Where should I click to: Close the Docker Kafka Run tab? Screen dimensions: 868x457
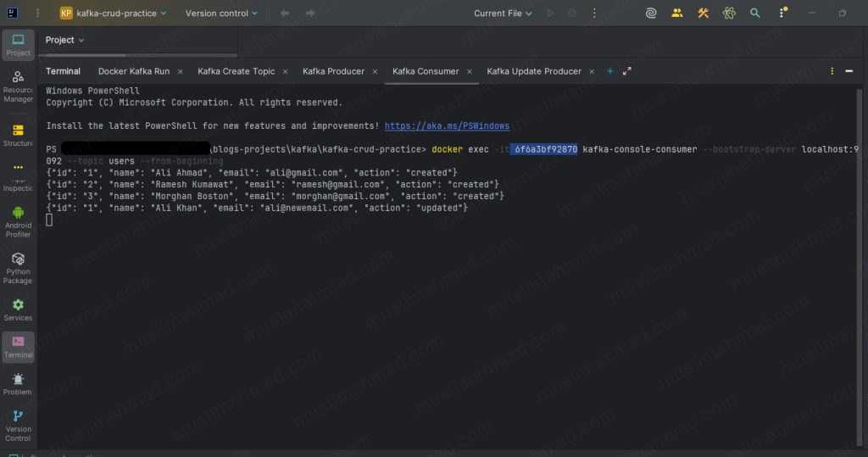click(x=180, y=72)
